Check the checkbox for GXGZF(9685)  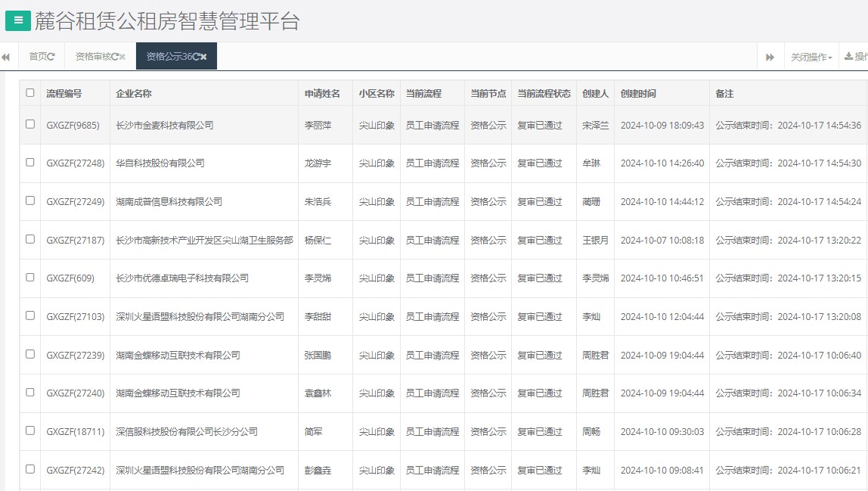coord(30,124)
